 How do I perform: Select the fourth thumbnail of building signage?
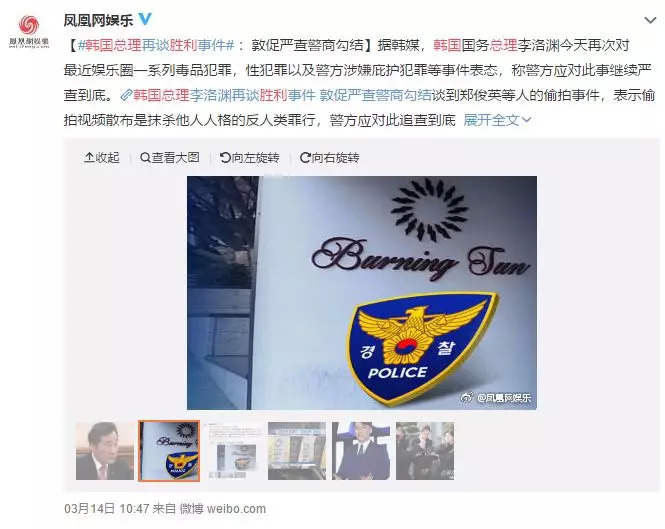297,451
